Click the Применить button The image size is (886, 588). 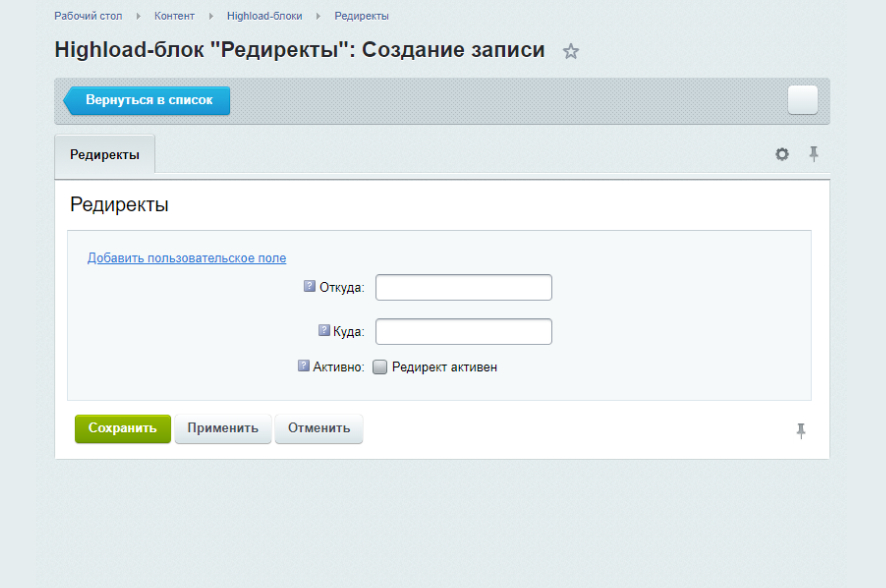click(222, 428)
